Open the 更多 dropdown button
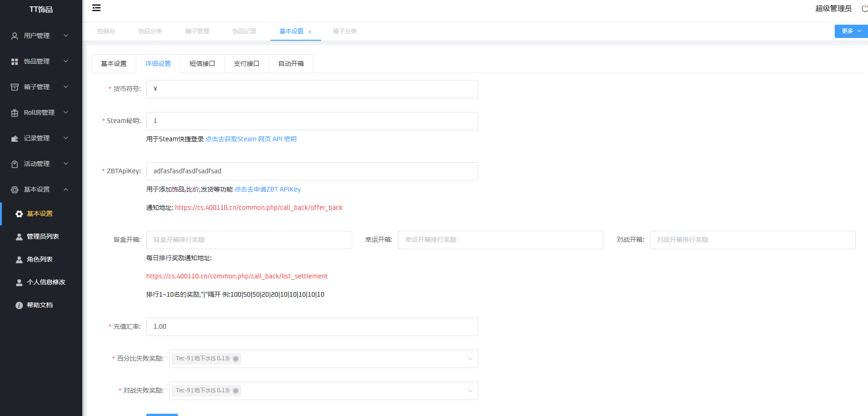Image resolution: width=868 pixels, height=416 pixels. coord(851,31)
